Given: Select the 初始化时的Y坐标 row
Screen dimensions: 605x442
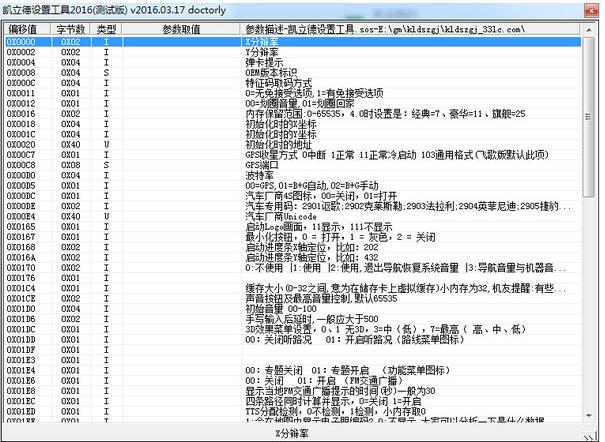Looking at the screenshot, I should [292, 134].
